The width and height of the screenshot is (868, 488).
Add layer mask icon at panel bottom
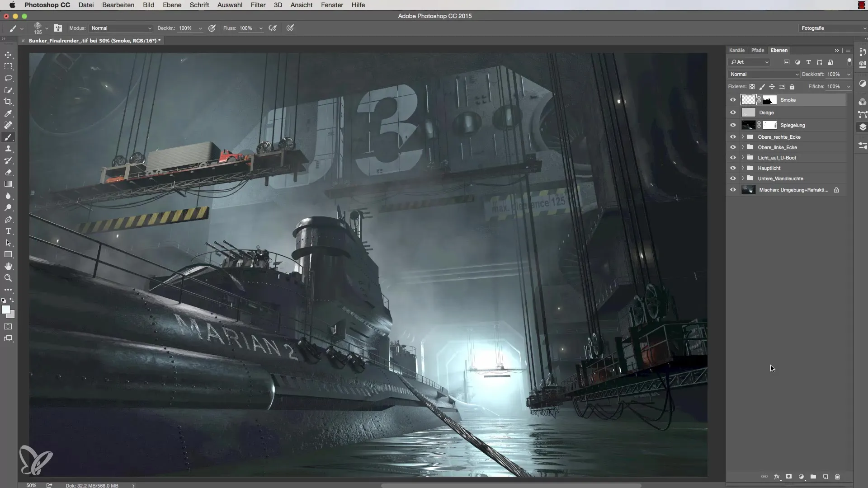coord(788,477)
